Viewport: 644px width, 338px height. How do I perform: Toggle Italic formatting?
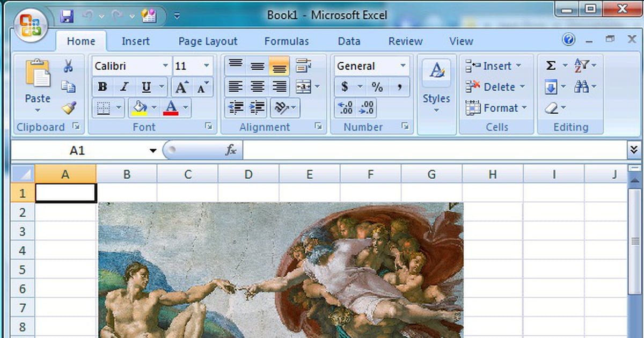point(124,87)
